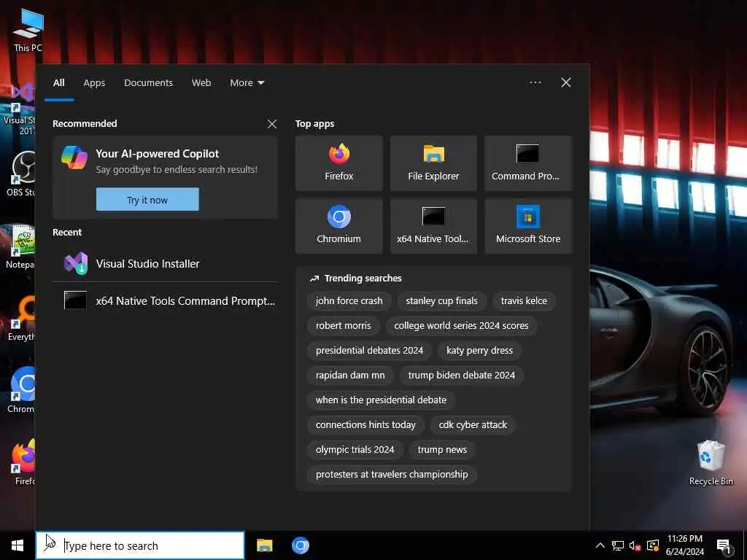Switch to the Apps tab
The image size is (747, 560).
pyautogui.click(x=94, y=82)
